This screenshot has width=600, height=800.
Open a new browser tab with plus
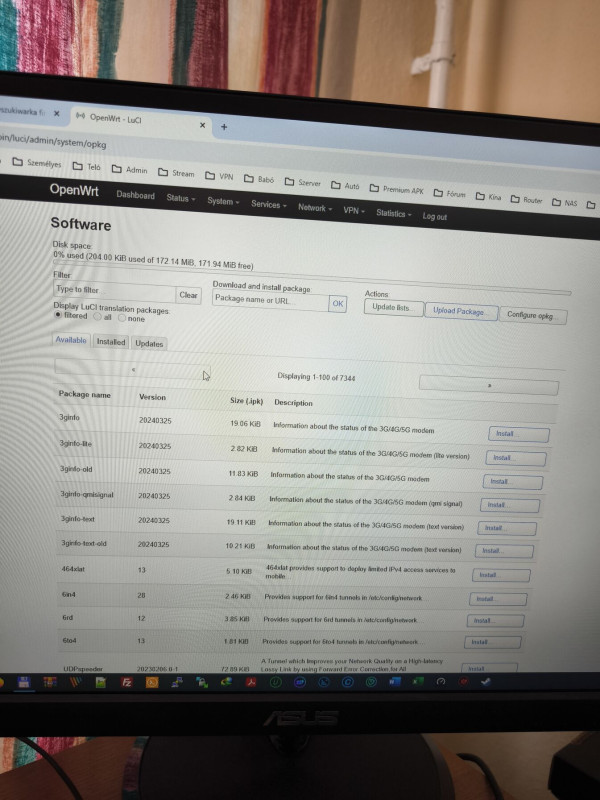224,127
